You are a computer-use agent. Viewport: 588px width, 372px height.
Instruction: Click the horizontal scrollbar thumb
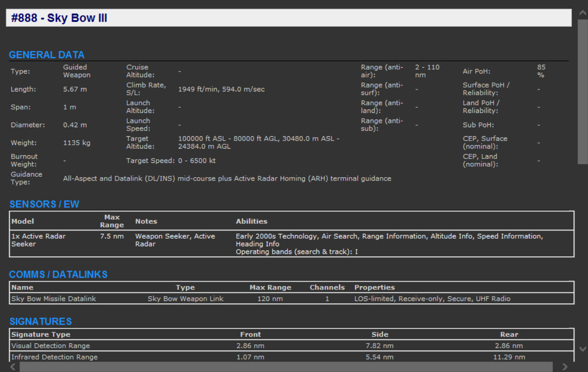click(x=286, y=367)
